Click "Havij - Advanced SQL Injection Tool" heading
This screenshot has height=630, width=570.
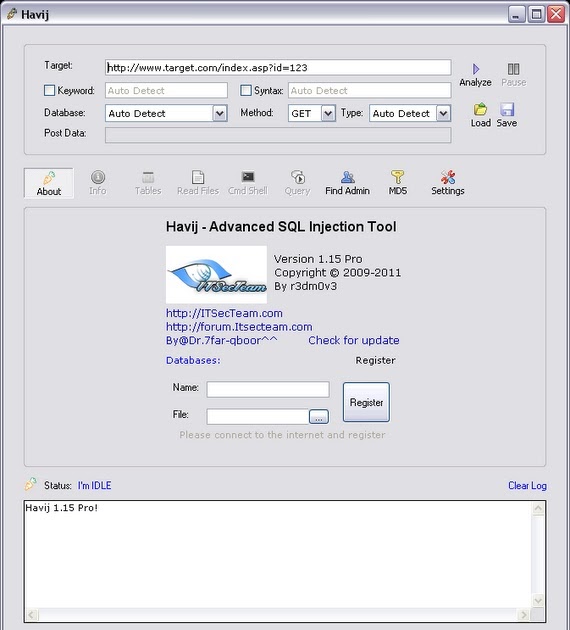pyautogui.click(x=281, y=227)
